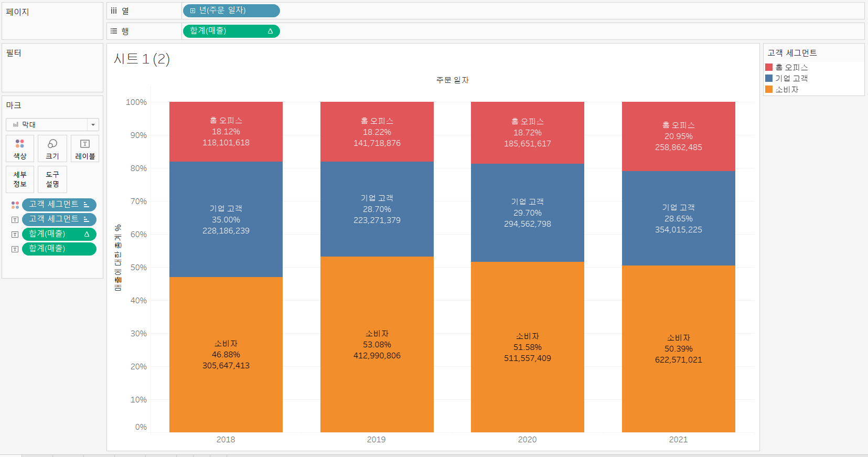The height and width of the screenshot is (457, 868).
Task: Click the 매출에 대한 총계 % axis title
Action: 118,258
